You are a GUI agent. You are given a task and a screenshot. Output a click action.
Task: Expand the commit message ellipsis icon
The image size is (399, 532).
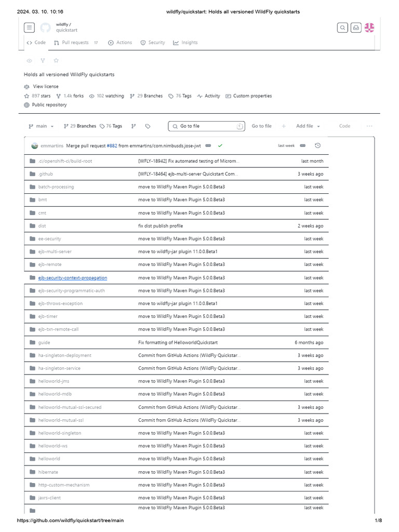click(208, 145)
